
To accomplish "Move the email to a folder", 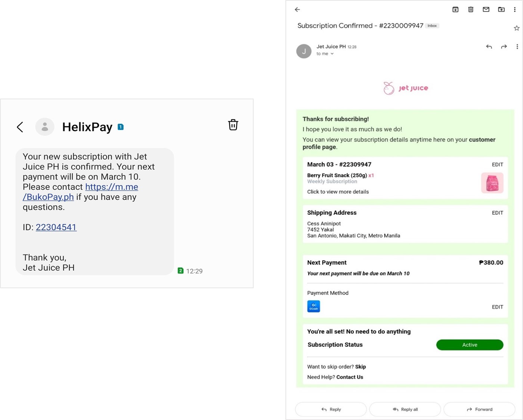I will click(501, 9).
